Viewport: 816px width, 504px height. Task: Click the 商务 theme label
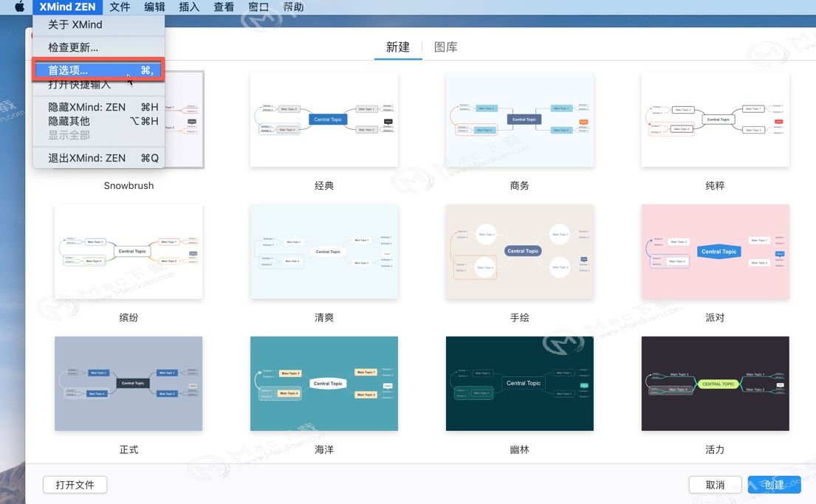click(x=519, y=186)
